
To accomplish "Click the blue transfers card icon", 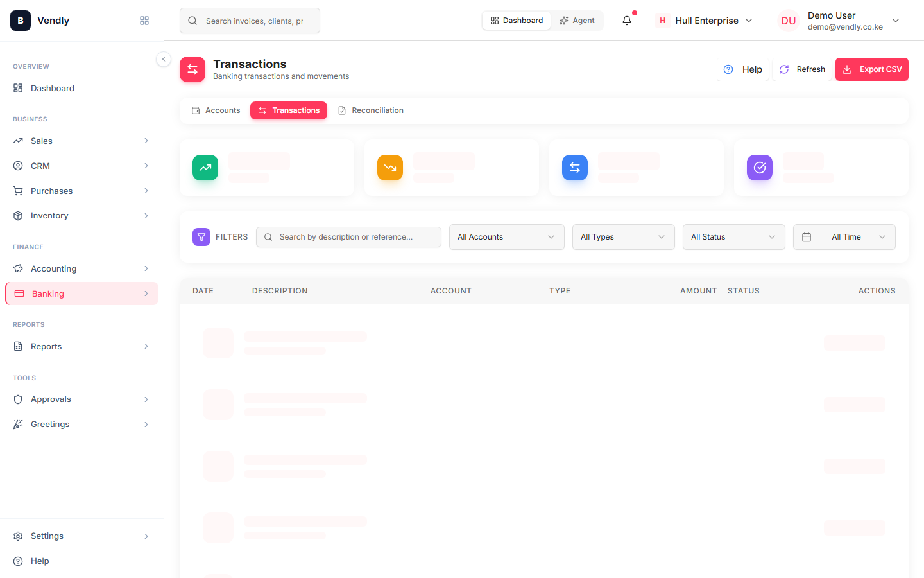I will (575, 168).
